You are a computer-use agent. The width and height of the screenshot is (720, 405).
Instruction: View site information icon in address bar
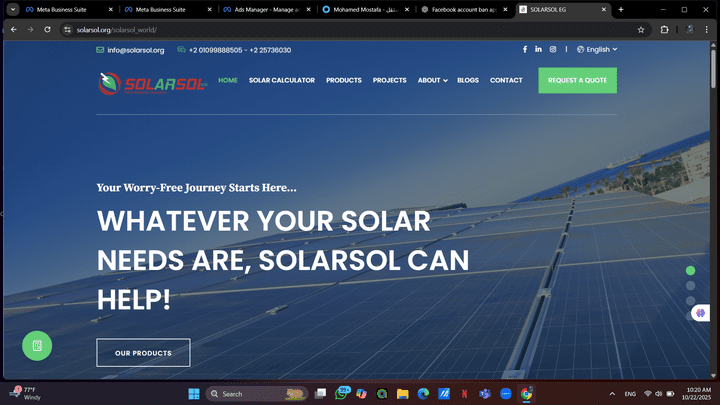click(68, 30)
